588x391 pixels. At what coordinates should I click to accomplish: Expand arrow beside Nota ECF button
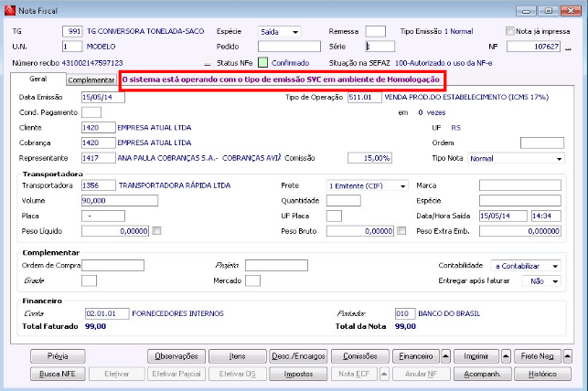[x=384, y=374]
